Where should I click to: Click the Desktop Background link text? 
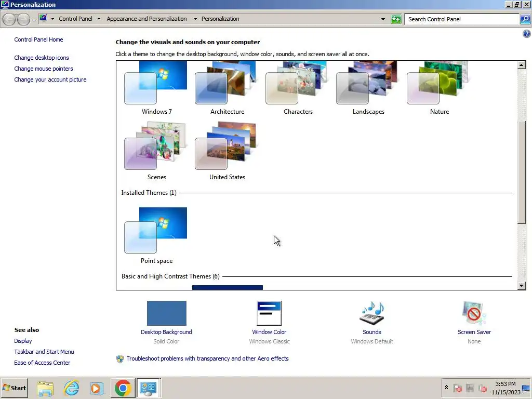(166, 332)
